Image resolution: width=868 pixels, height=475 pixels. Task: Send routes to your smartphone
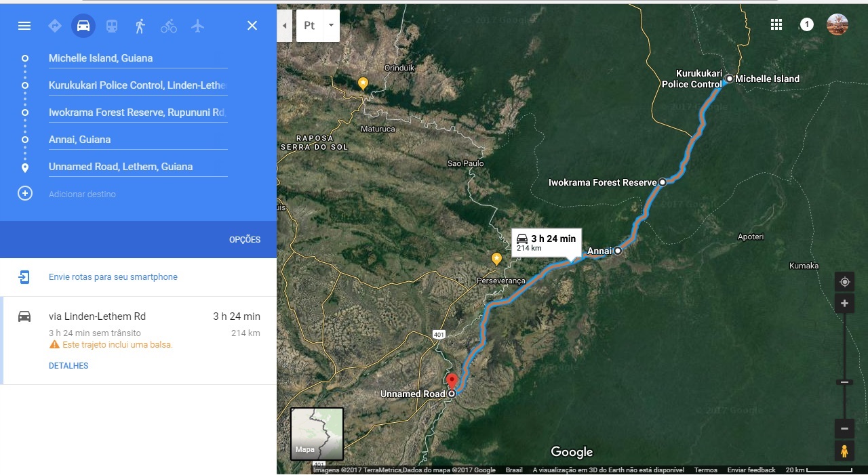coord(113,277)
